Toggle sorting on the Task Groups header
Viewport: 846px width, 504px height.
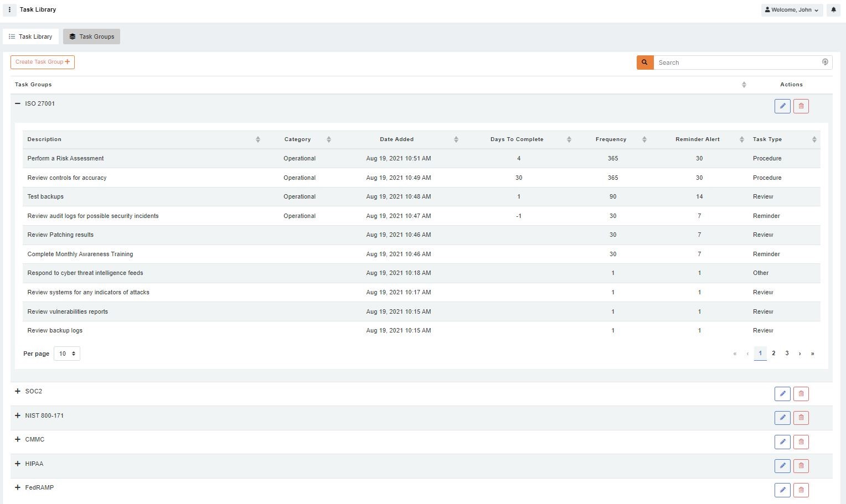click(x=744, y=84)
